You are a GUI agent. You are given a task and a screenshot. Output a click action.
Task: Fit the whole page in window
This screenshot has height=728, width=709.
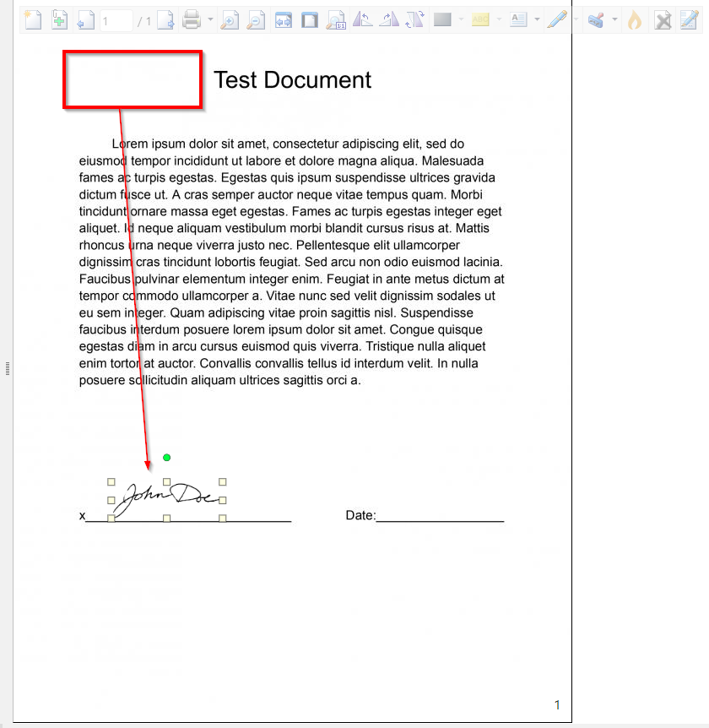[x=310, y=20]
